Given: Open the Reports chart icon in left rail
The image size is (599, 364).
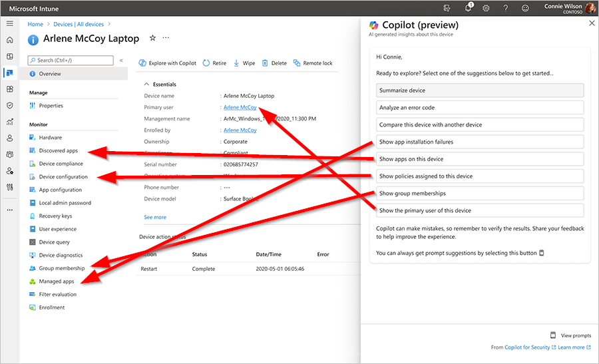Looking at the screenshot, I should [x=10, y=122].
